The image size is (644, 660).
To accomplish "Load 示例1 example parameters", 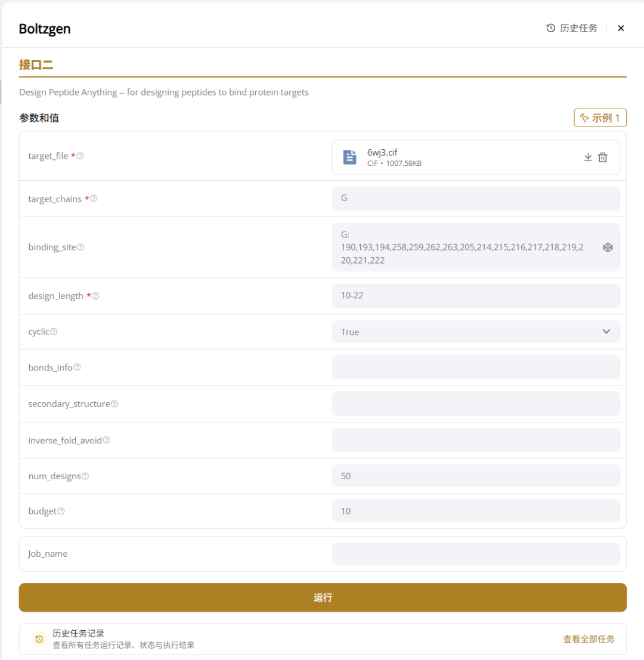I will pyautogui.click(x=600, y=118).
